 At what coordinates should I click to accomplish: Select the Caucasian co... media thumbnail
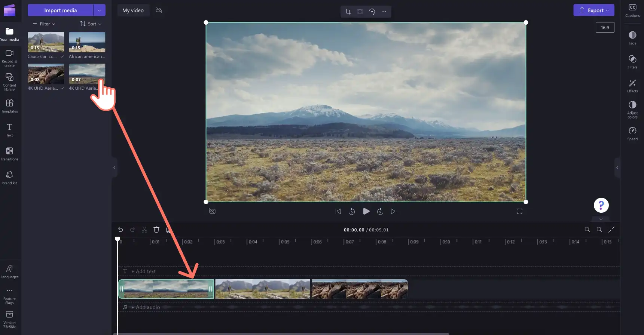coord(46,42)
